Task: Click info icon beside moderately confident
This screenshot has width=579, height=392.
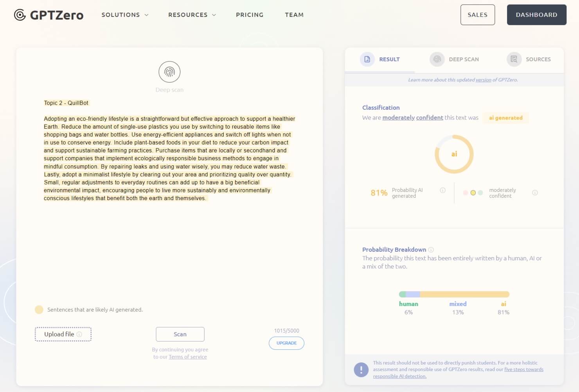Action: pyautogui.click(x=535, y=193)
